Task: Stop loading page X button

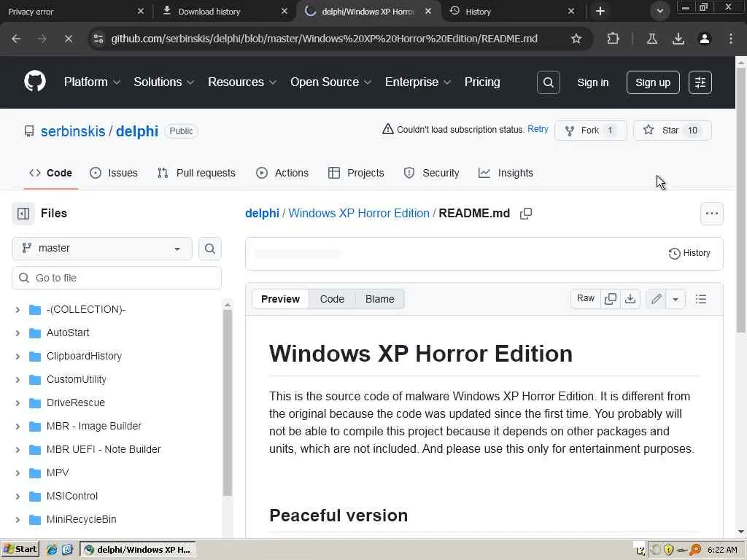Action: click(68, 39)
